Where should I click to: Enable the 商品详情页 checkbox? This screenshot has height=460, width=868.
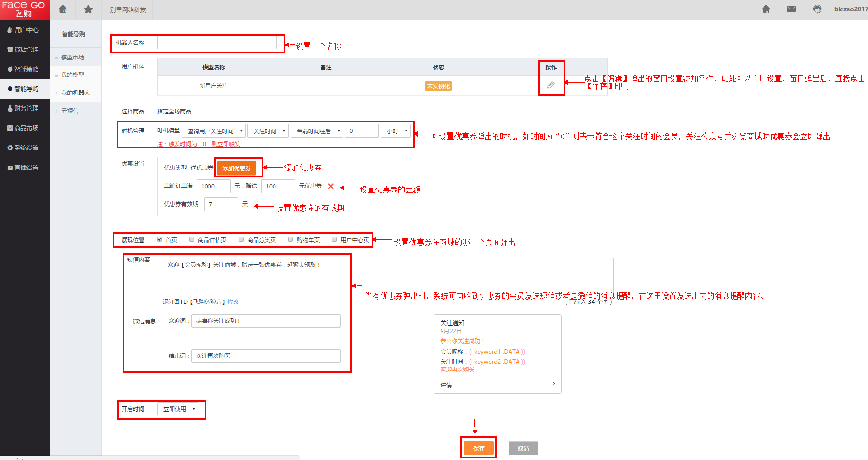(x=192, y=240)
